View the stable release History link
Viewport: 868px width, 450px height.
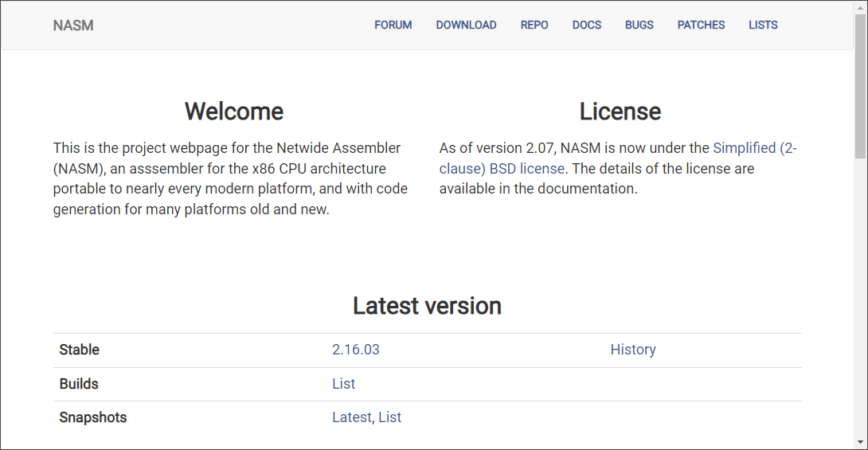(633, 350)
